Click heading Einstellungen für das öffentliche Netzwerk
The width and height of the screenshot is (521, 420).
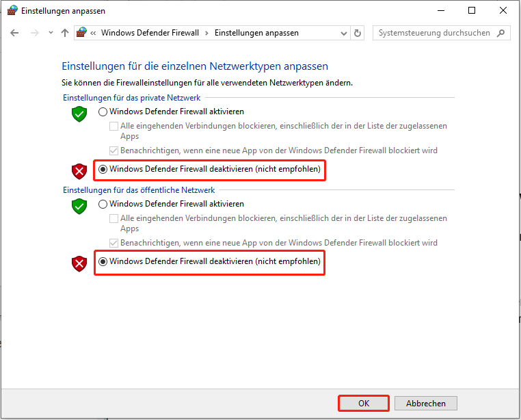click(x=139, y=190)
